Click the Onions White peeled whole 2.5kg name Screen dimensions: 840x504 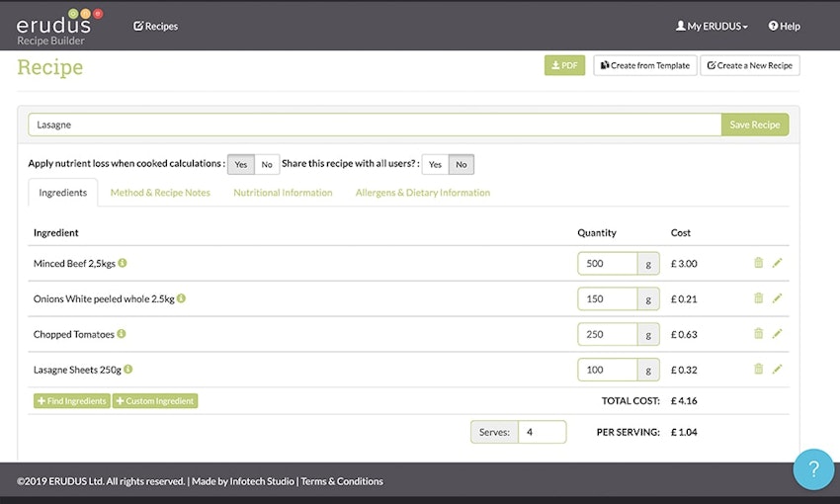coord(104,298)
